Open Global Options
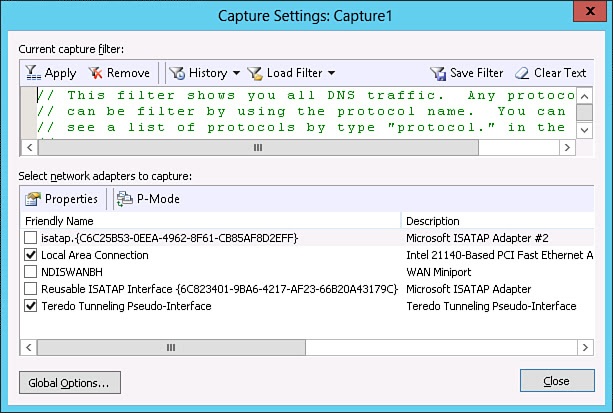Screen dimensions: 613x413 (70, 382)
